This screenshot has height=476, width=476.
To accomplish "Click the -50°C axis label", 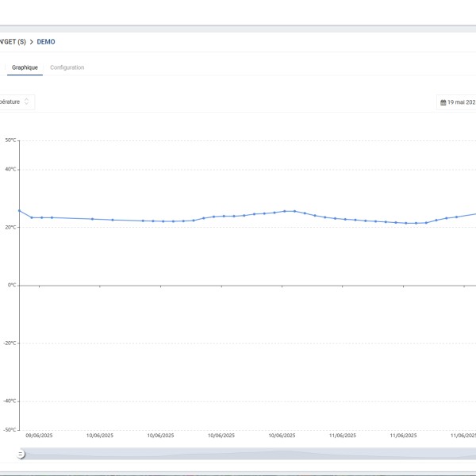I will [x=10, y=430].
